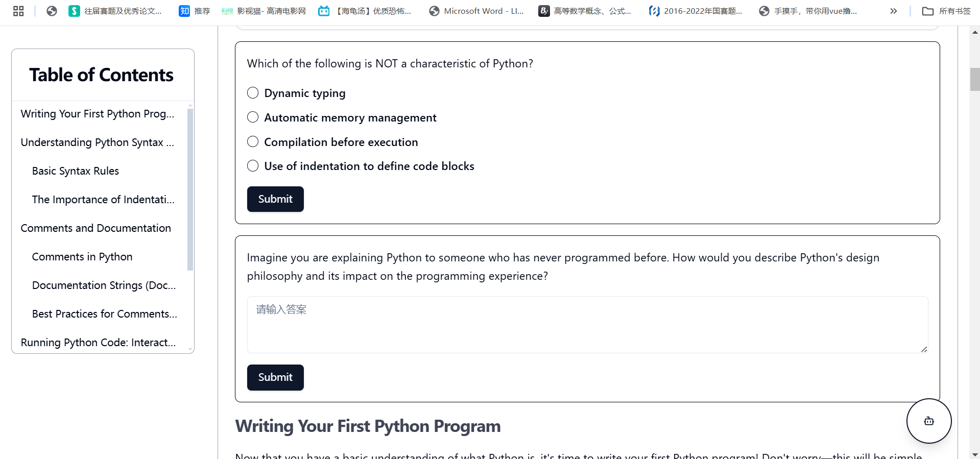
Task: Click the chatbot robot floating button
Action: click(x=928, y=421)
